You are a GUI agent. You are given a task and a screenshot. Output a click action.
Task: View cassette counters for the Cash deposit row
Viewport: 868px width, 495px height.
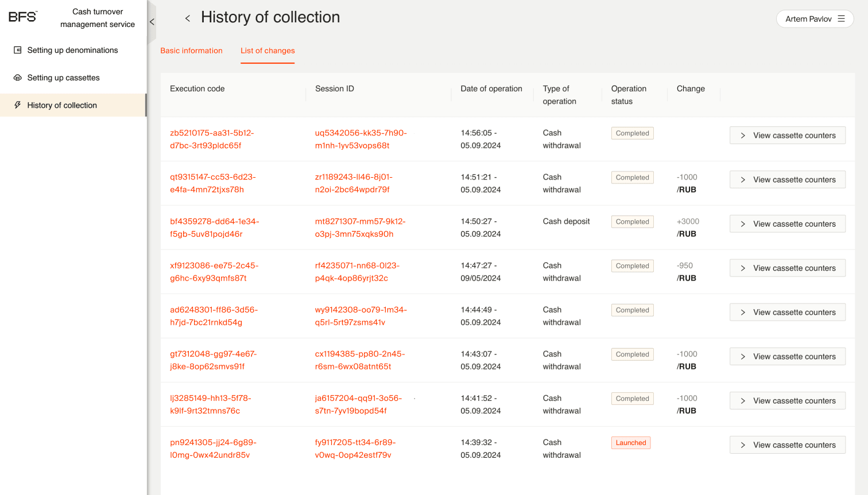pyautogui.click(x=787, y=224)
